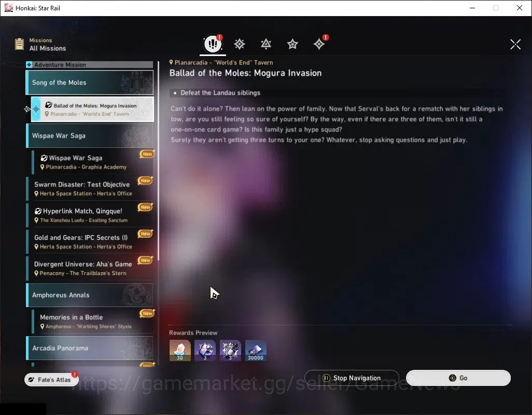This screenshot has height=415, width=532.
Task: Collapse the Amphoreus Annals group
Action: pos(90,295)
